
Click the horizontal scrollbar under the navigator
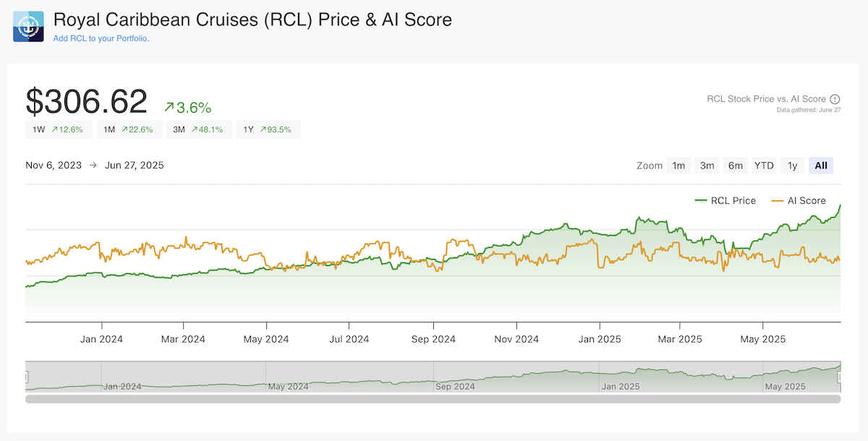point(433,398)
